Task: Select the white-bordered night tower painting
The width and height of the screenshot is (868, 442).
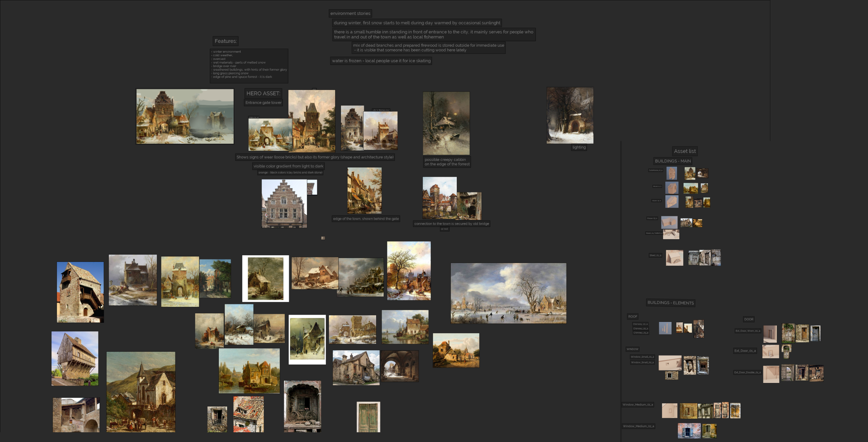Action: click(307, 340)
